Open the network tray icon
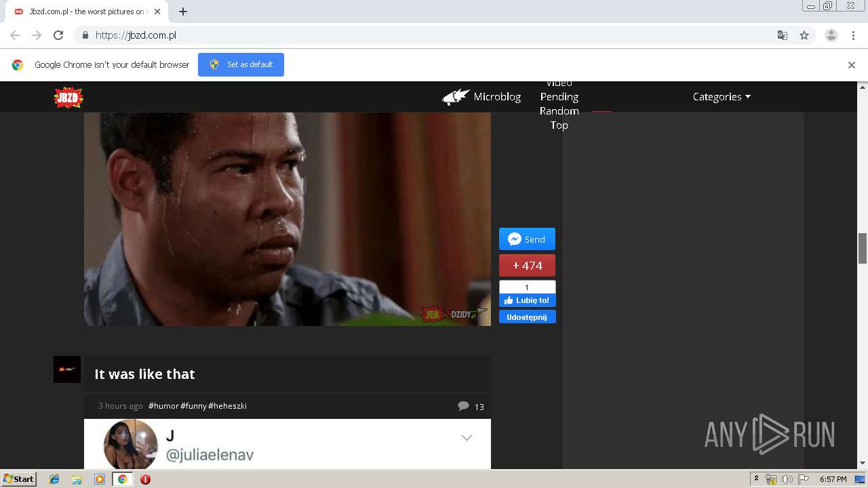The height and width of the screenshot is (488, 868). point(771,479)
